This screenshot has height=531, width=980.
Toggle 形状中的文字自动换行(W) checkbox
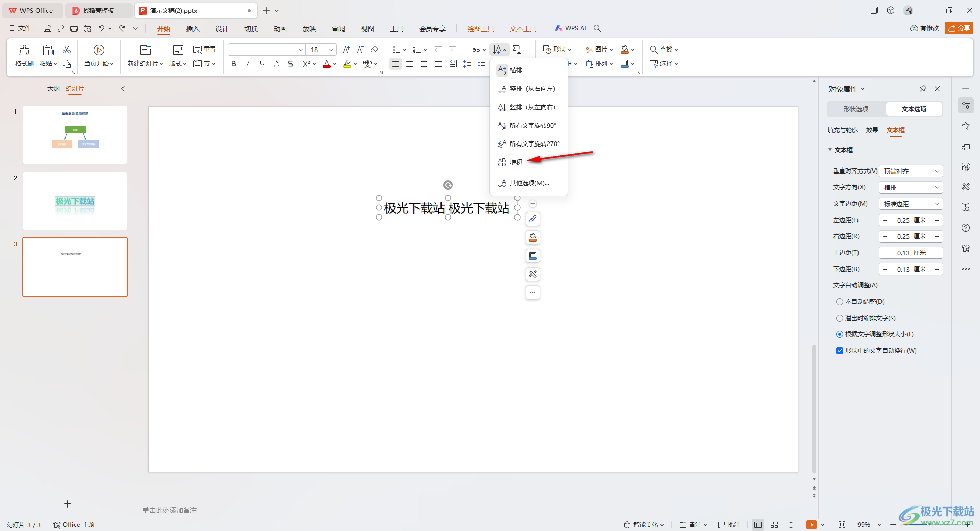click(x=840, y=351)
